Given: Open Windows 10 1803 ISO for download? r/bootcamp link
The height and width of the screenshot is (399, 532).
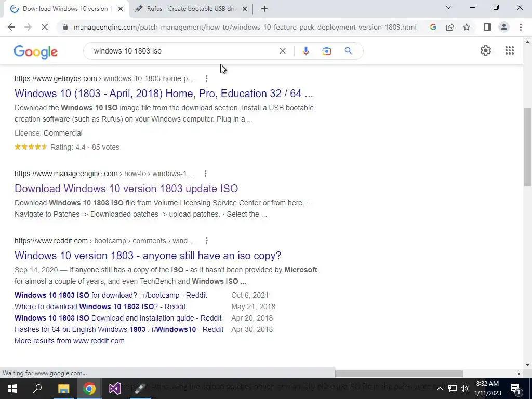Looking at the screenshot, I should pos(111,295).
